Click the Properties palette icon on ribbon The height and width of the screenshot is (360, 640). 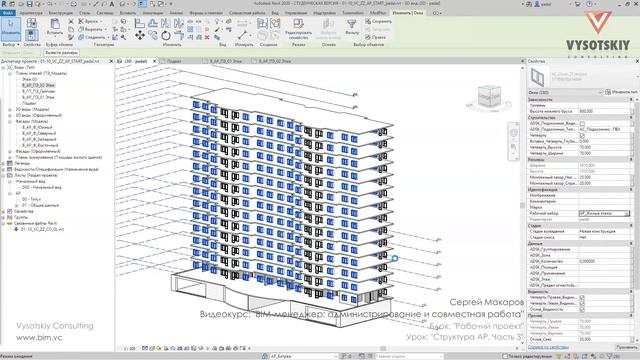click(31, 35)
